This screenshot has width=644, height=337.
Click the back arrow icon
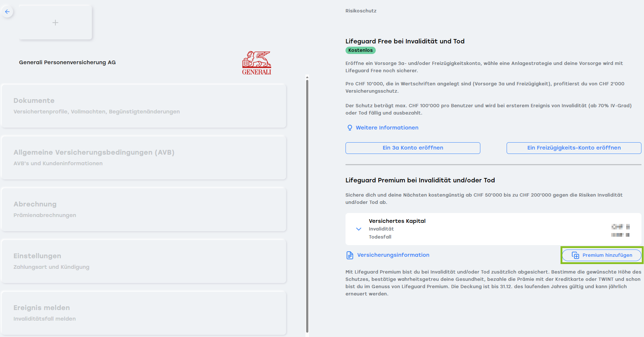coord(7,12)
